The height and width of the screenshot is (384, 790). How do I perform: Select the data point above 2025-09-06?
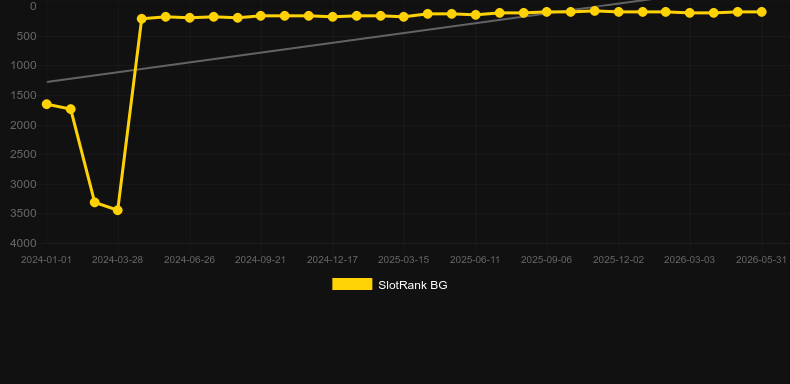tap(546, 12)
